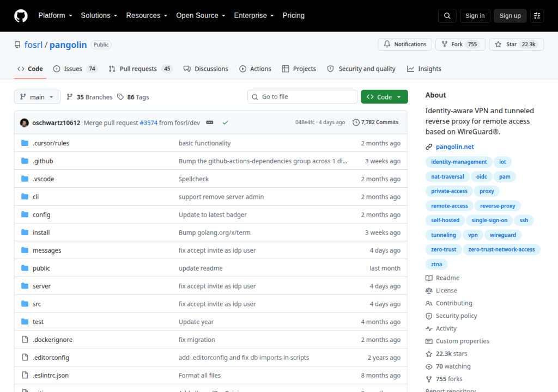
Task: Visit the pangolin.net website link
Action: tap(455, 147)
